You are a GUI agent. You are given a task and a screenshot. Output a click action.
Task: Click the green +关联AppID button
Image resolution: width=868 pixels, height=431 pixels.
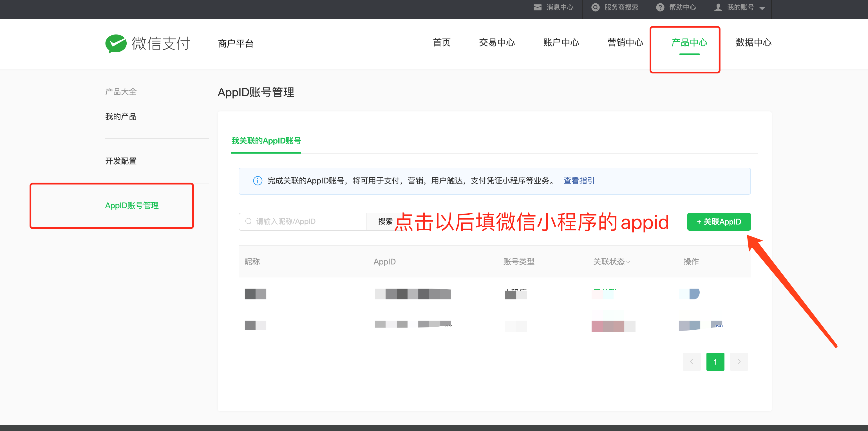tap(719, 222)
